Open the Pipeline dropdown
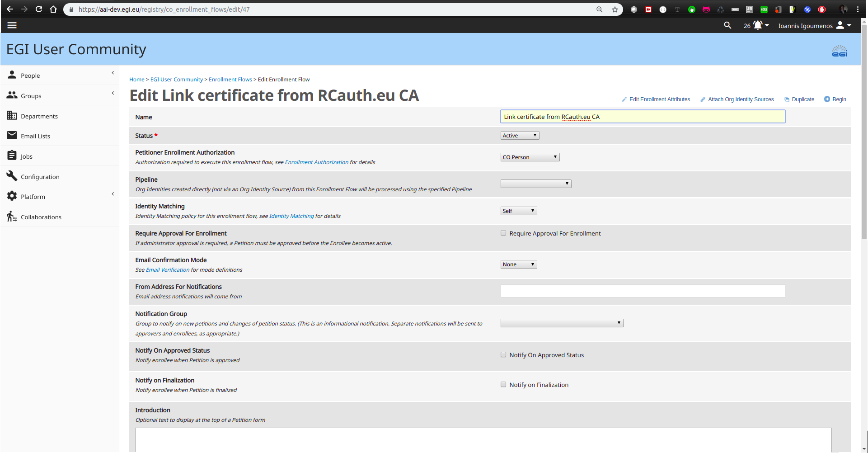 click(x=536, y=184)
